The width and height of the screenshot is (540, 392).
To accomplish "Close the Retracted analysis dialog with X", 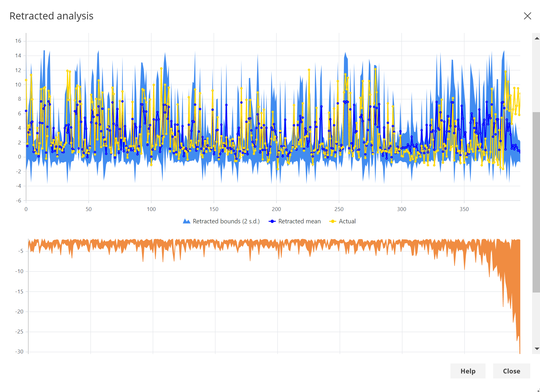I will click(527, 16).
